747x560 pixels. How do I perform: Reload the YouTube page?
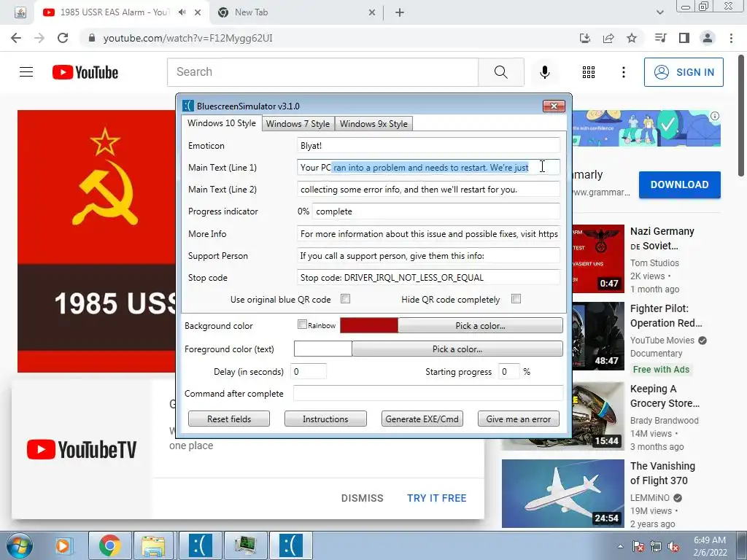pos(63,38)
